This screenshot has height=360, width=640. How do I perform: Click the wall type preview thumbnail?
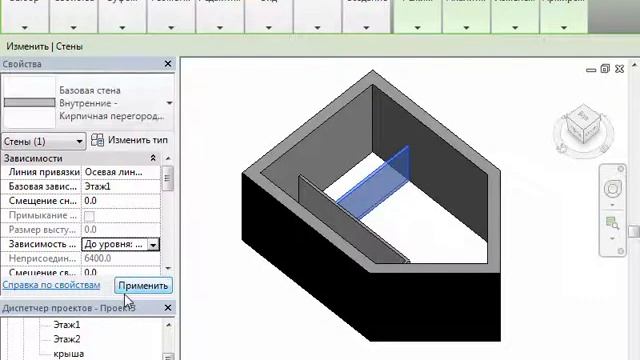[29, 102]
